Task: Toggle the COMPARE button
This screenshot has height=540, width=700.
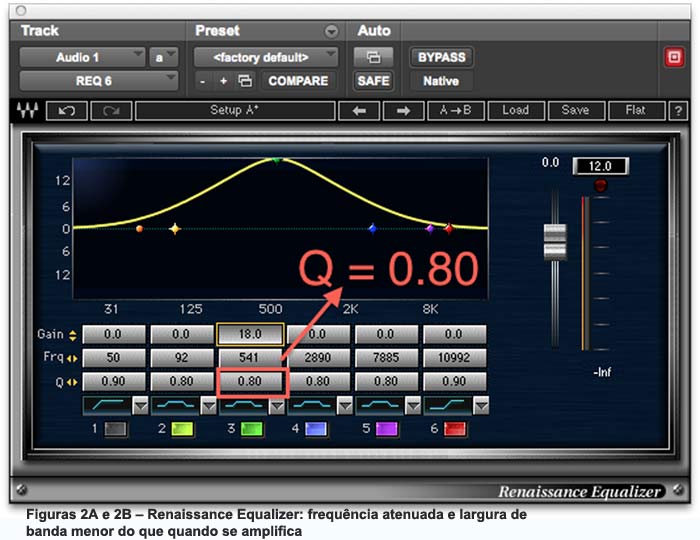Action: pyautogui.click(x=298, y=81)
